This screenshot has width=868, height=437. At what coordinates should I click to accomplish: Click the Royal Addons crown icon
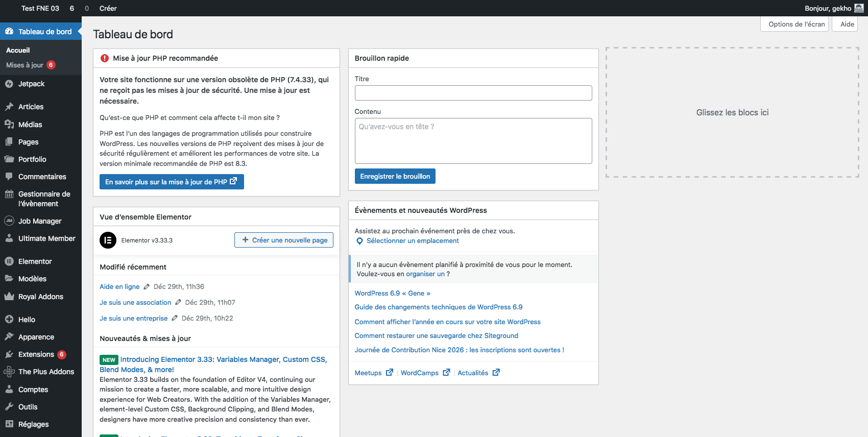point(9,297)
